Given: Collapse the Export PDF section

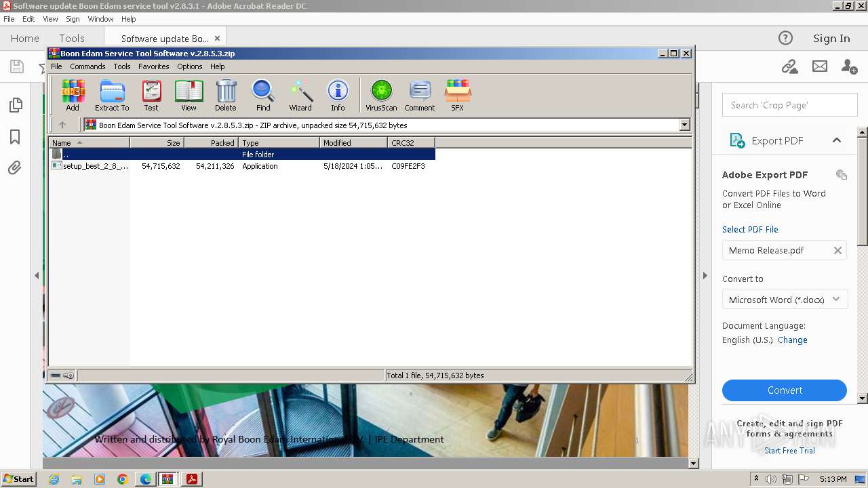Looking at the screenshot, I should 837,140.
